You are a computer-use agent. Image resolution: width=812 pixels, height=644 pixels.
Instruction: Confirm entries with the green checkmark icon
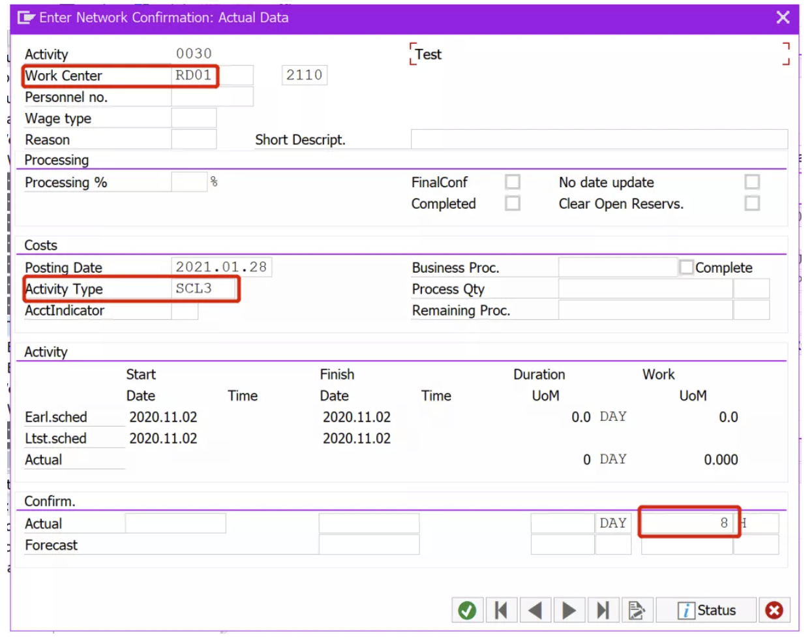coord(467,610)
